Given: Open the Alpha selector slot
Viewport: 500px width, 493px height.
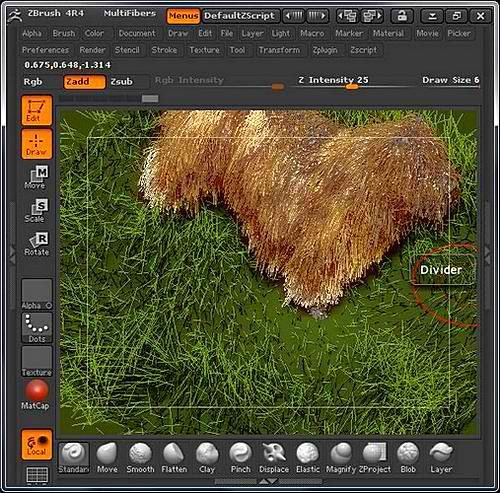Looking at the screenshot, I should point(37,294).
